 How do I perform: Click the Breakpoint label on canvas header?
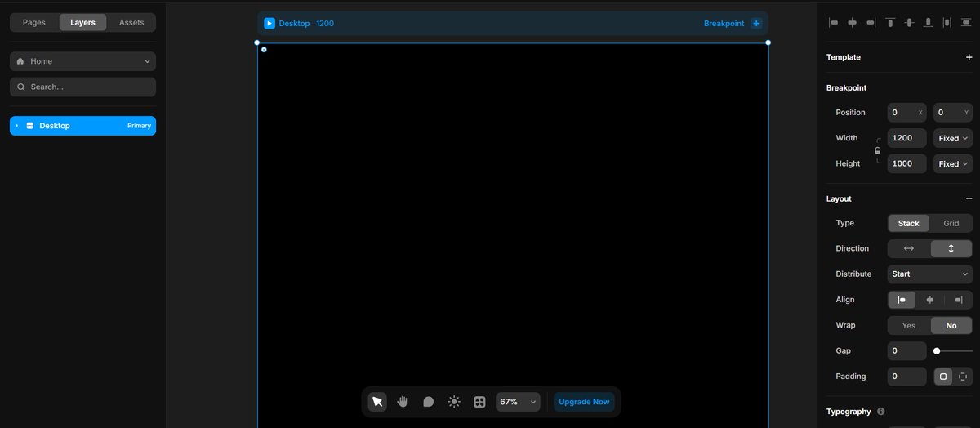tap(724, 24)
